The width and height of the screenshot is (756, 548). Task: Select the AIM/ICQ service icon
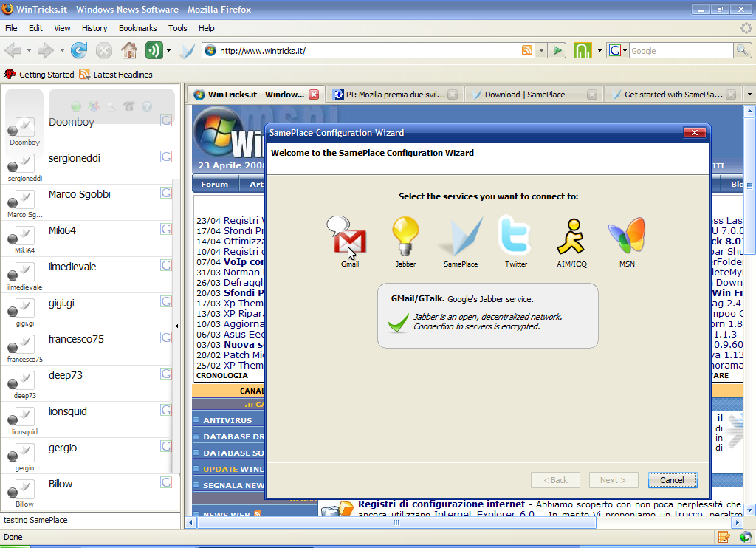571,236
